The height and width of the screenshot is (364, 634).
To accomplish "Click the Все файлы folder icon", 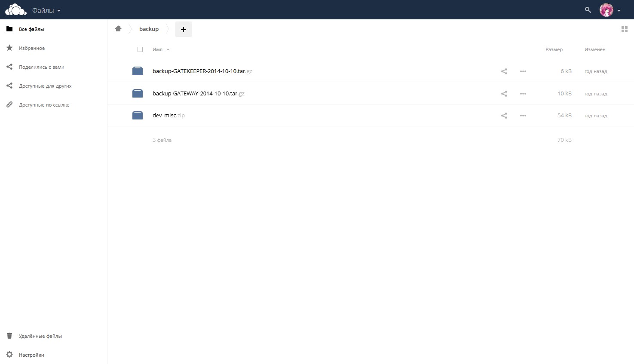I will pyautogui.click(x=9, y=29).
